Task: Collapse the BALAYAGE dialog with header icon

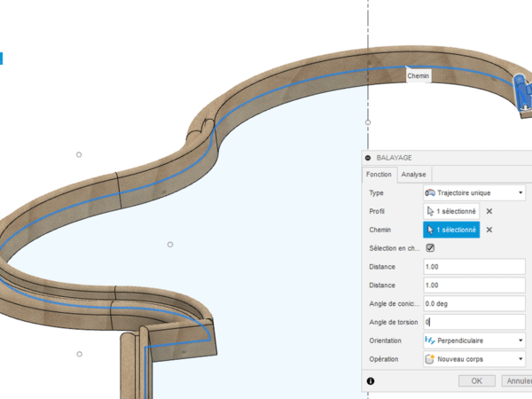Action: click(x=368, y=157)
